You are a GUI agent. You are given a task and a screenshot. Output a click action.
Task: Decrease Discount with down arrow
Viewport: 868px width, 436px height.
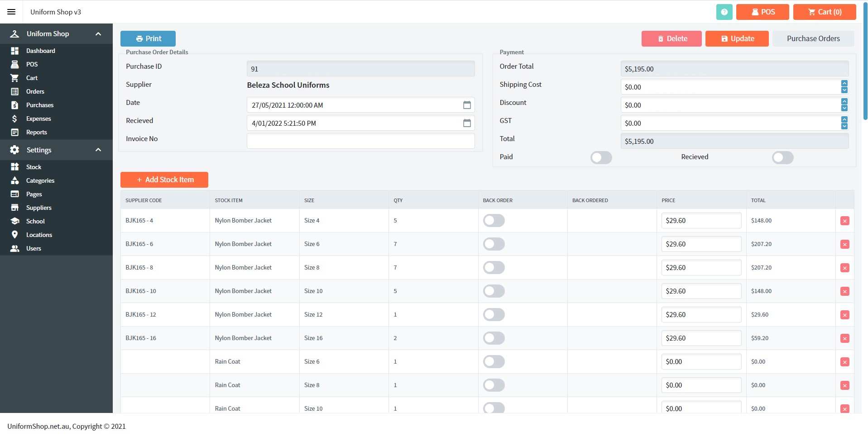click(x=844, y=108)
